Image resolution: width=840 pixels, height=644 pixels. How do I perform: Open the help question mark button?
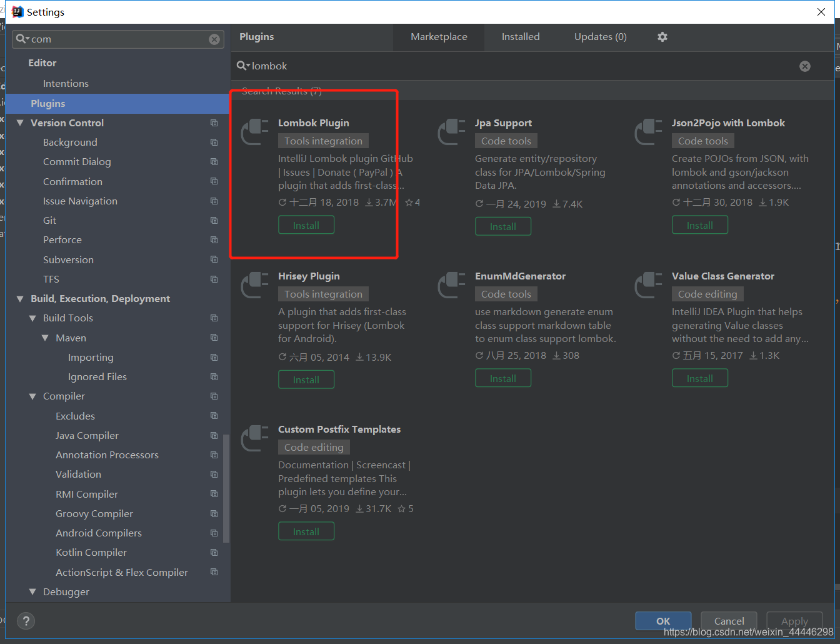pos(26,621)
